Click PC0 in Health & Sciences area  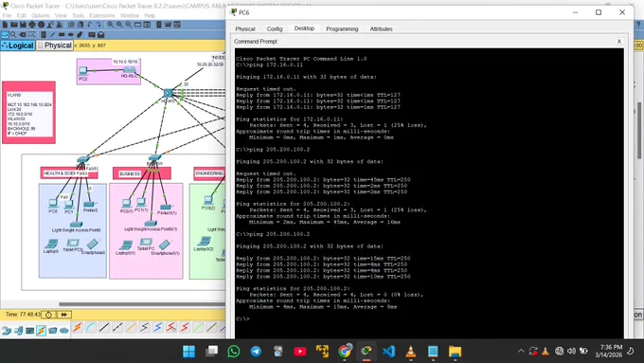[x=53, y=204]
